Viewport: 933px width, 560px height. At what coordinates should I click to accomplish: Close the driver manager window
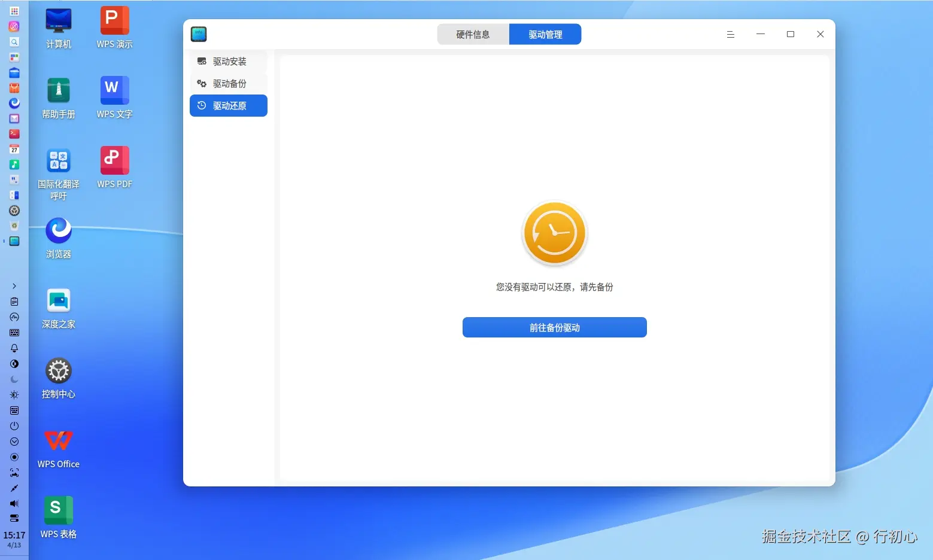point(820,34)
